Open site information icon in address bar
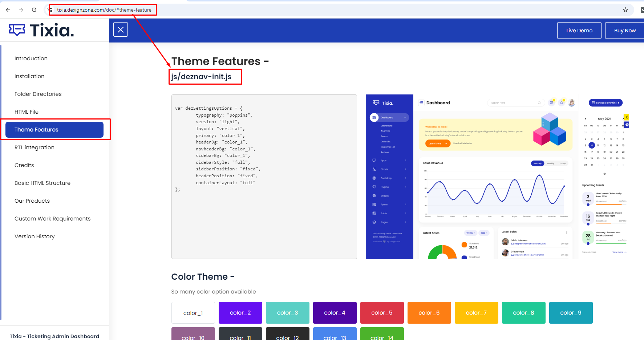 pyautogui.click(x=50, y=10)
